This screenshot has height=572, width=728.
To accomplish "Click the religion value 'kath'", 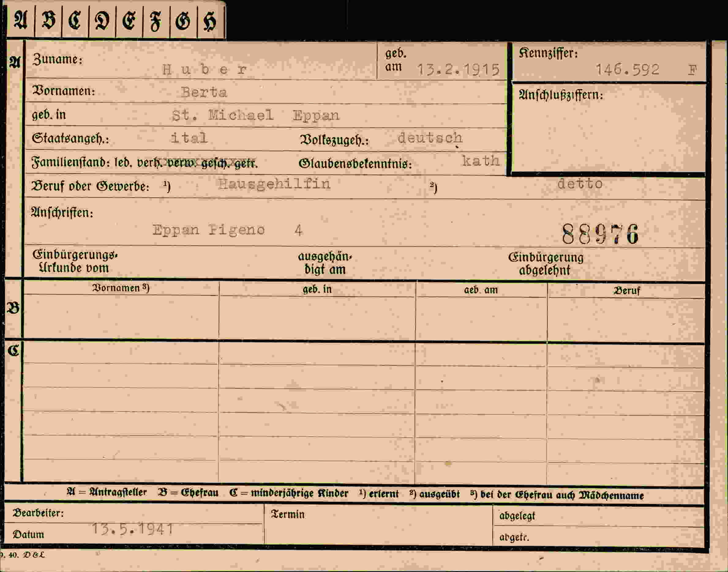I will 481,161.
